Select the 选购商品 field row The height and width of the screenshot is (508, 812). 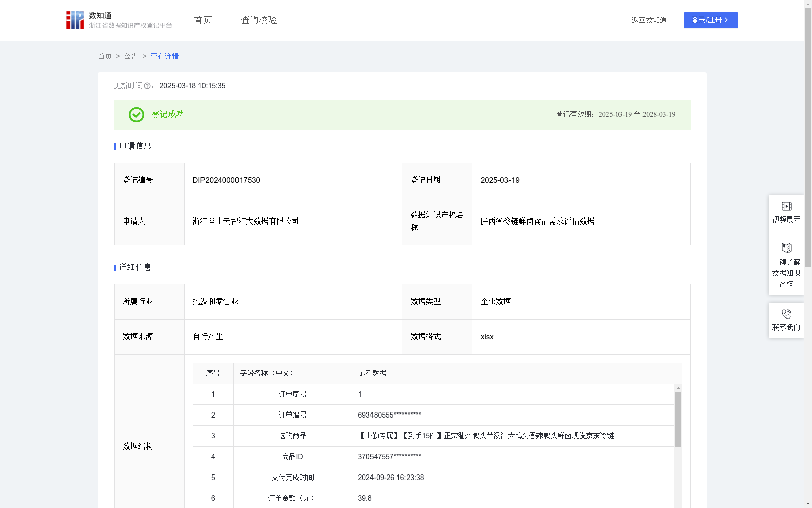coord(433,436)
